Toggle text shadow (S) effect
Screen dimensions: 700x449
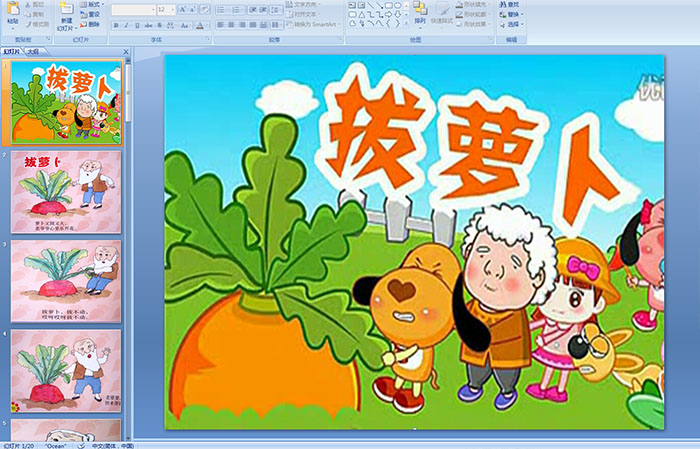tap(159, 25)
